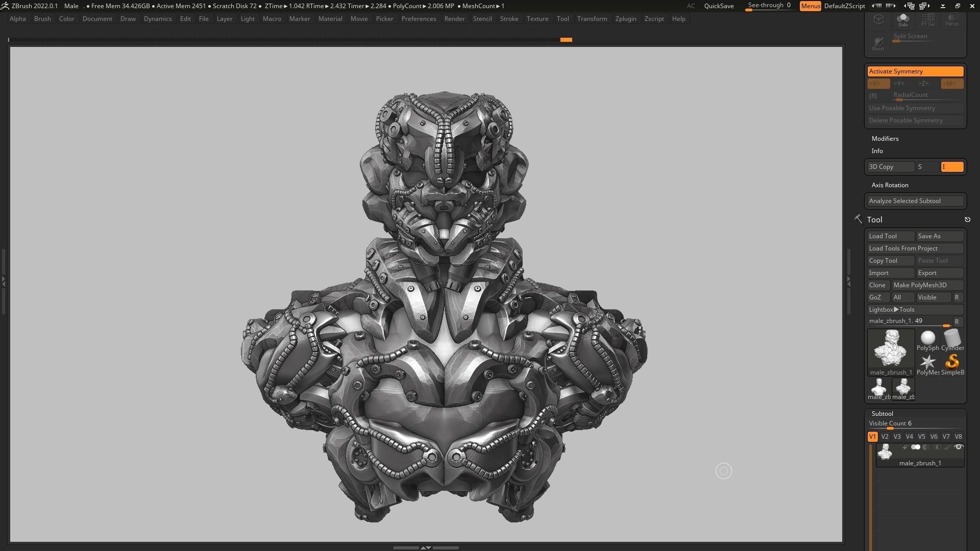Select the PolySphere tool

pyautogui.click(x=927, y=339)
